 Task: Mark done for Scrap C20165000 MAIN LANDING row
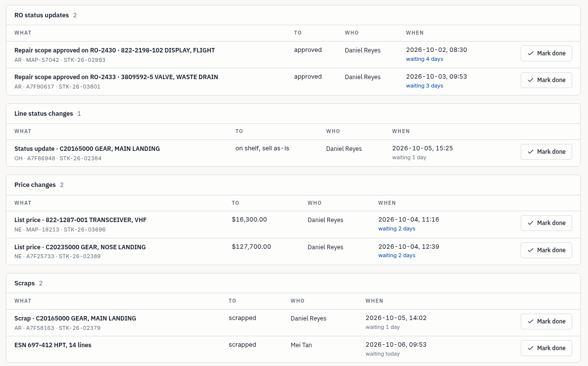[546, 321]
